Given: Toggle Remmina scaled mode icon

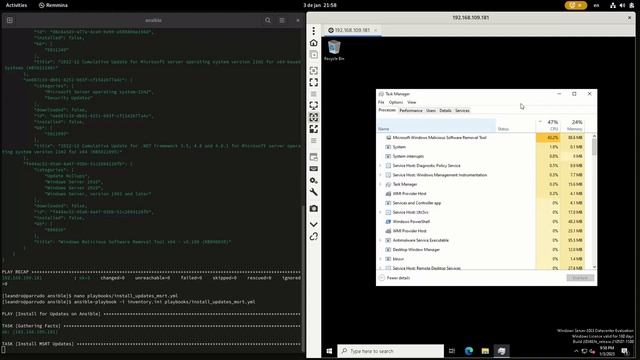Looking at the screenshot, I should click(x=313, y=118).
